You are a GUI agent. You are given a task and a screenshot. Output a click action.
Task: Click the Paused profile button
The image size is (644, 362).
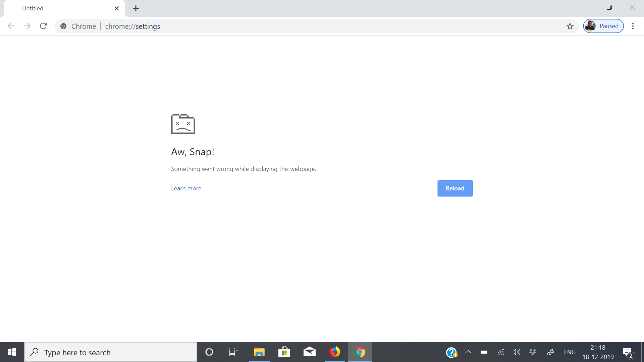pyautogui.click(x=603, y=26)
